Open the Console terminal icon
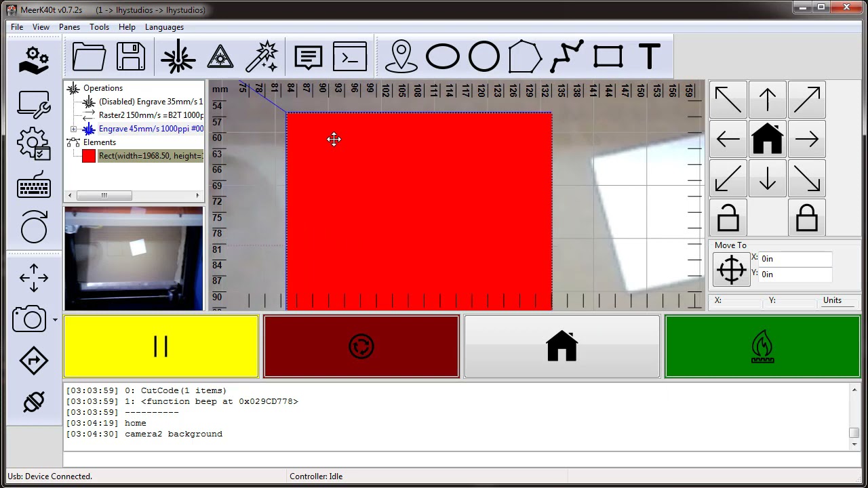 350,57
